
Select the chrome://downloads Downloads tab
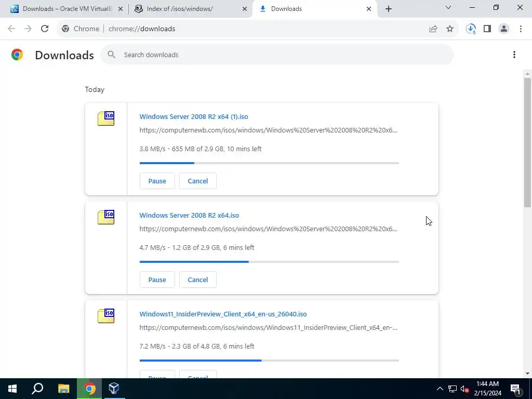pos(287,9)
